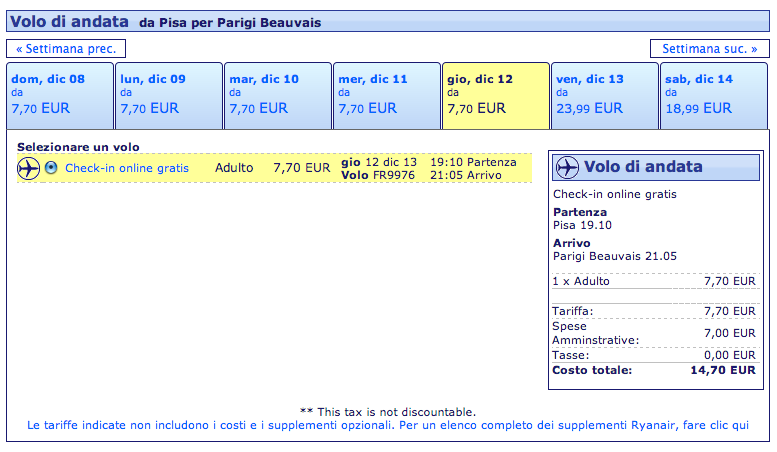Select the radio button for flight FR9976

[x=51, y=168]
